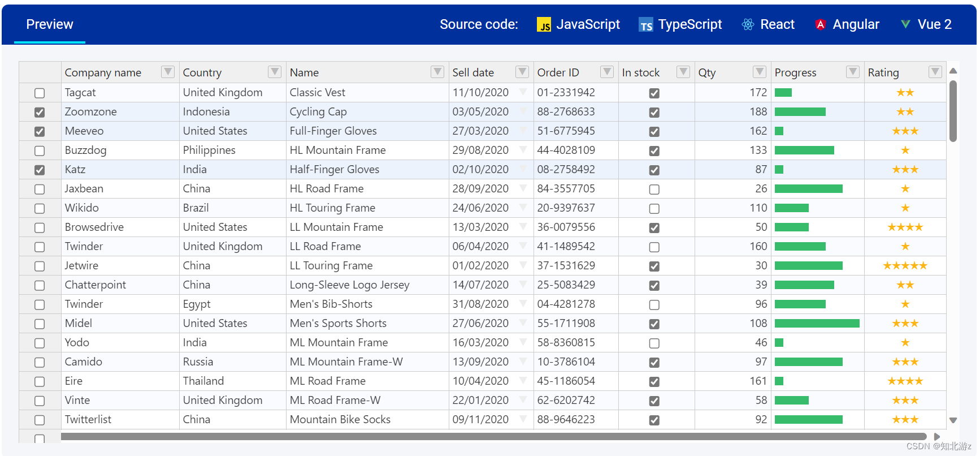Open date picker arrow for 14/07/2020
Screen dimensions: 980x456
click(x=523, y=285)
